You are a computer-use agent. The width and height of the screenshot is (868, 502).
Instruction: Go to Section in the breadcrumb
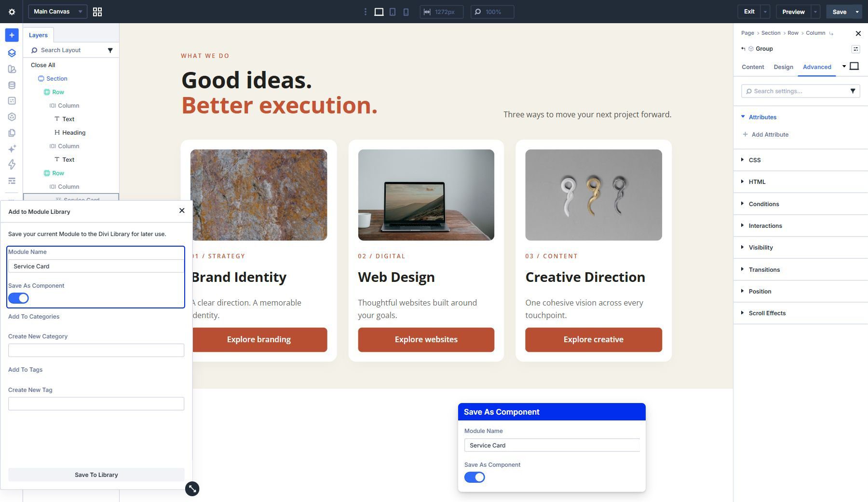tap(771, 33)
